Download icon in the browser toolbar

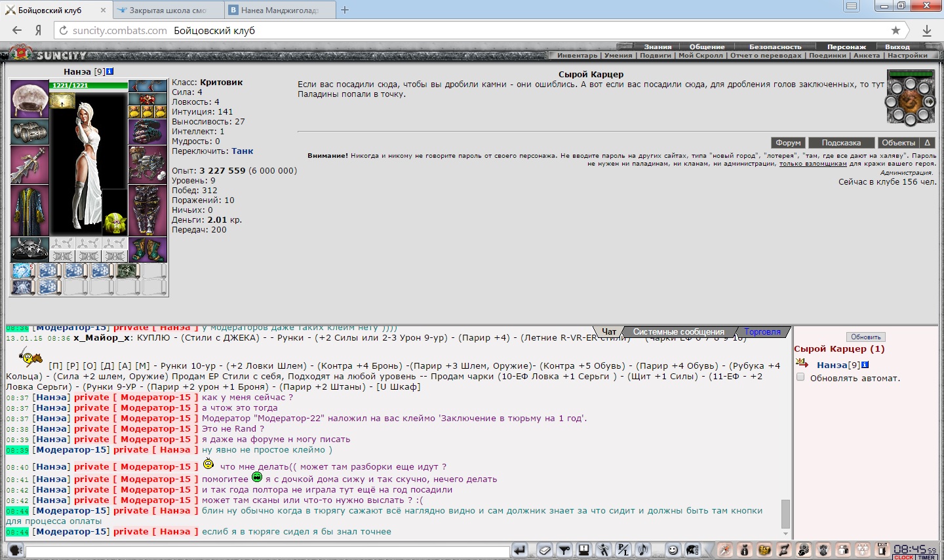[x=927, y=30]
